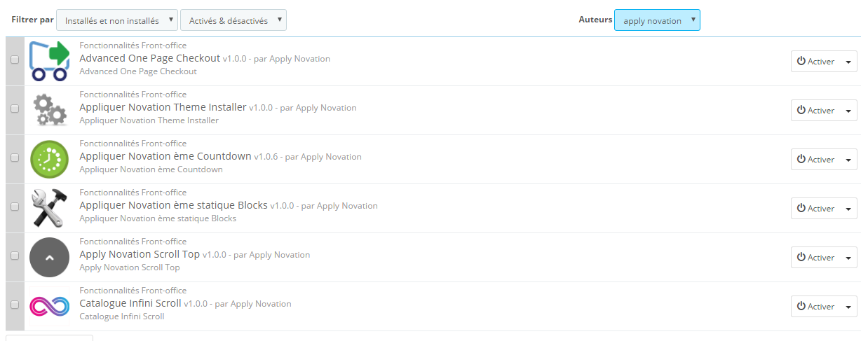Click the infinity Catalogue Infini Scroll icon
Screen dimensions: 868x341
point(49,306)
